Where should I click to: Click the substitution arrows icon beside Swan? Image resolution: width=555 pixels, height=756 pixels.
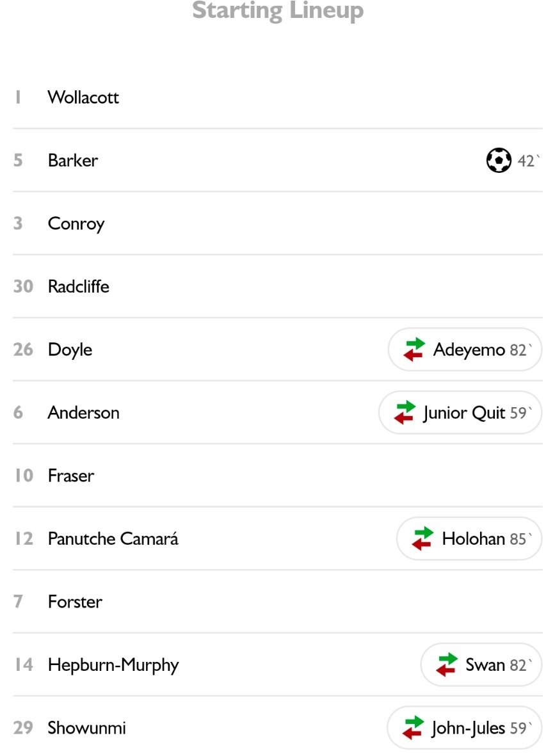click(x=447, y=665)
